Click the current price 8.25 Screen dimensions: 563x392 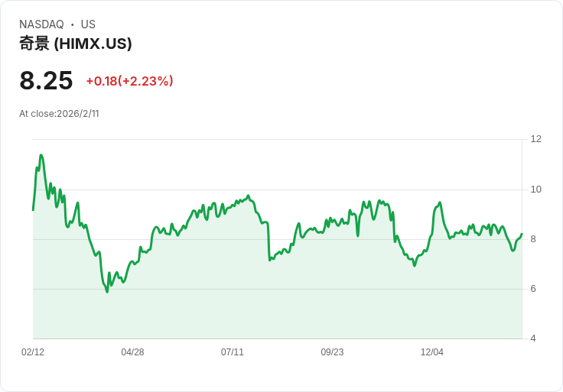pyautogui.click(x=46, y=80)
